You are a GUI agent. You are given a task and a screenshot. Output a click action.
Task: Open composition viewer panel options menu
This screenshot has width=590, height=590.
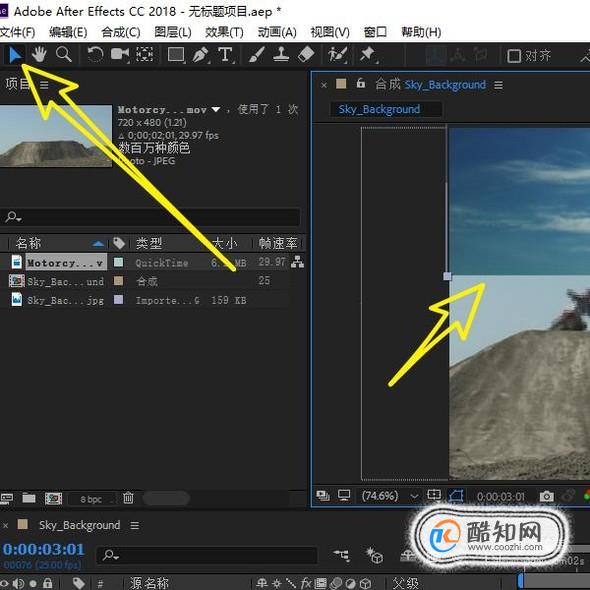499,85
